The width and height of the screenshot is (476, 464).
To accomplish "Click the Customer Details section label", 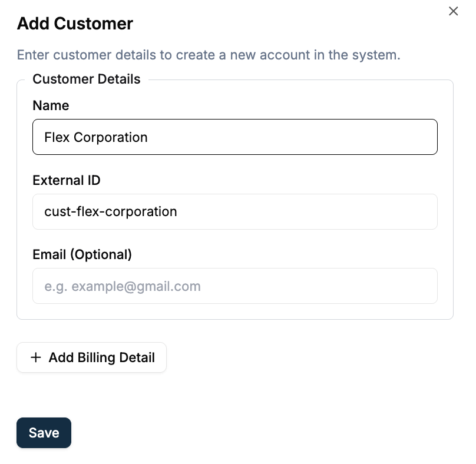I will pos(86,79).
